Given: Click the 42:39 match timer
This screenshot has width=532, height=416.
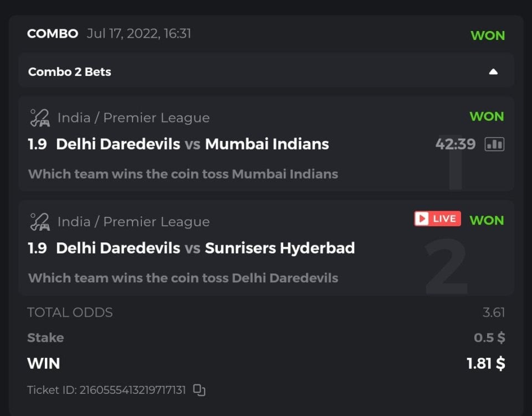Looking at the screenshot, I should coord(456,144).
